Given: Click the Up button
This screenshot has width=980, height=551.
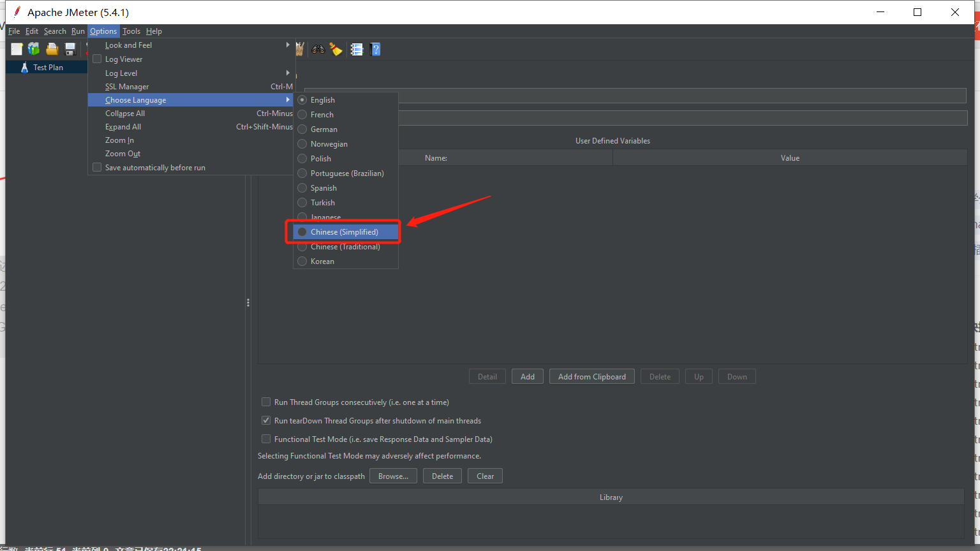Looking at the screenshot, I should 699,376.
